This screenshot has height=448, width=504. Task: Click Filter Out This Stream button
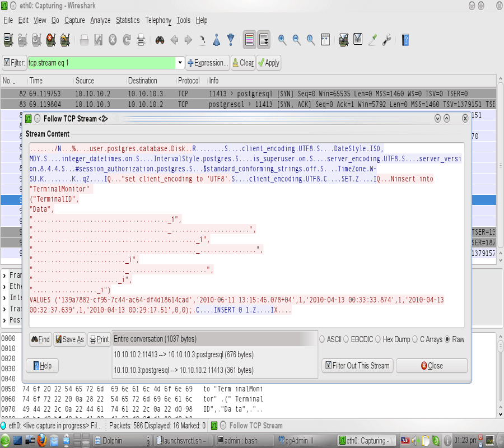(357, 366)
